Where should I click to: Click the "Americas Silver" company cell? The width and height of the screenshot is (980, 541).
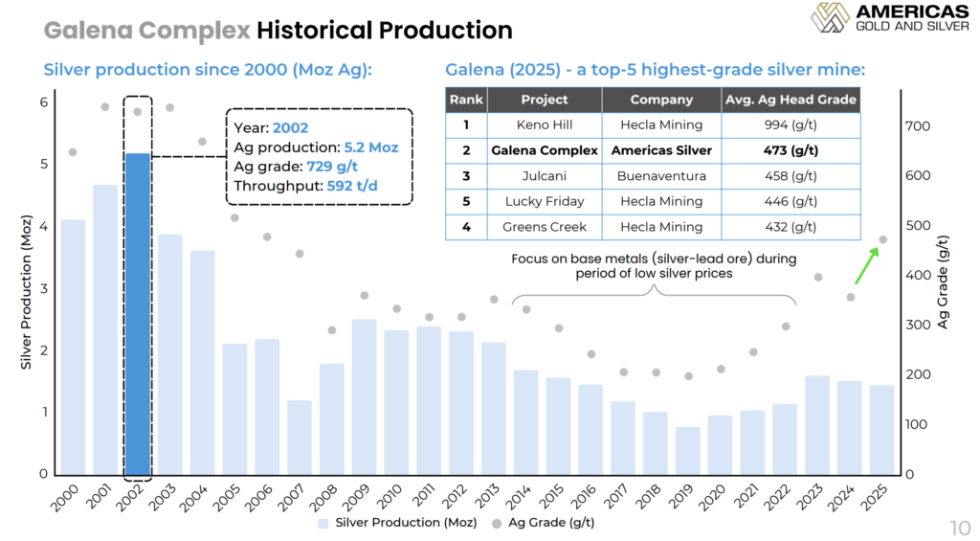[x=661, y=150]
